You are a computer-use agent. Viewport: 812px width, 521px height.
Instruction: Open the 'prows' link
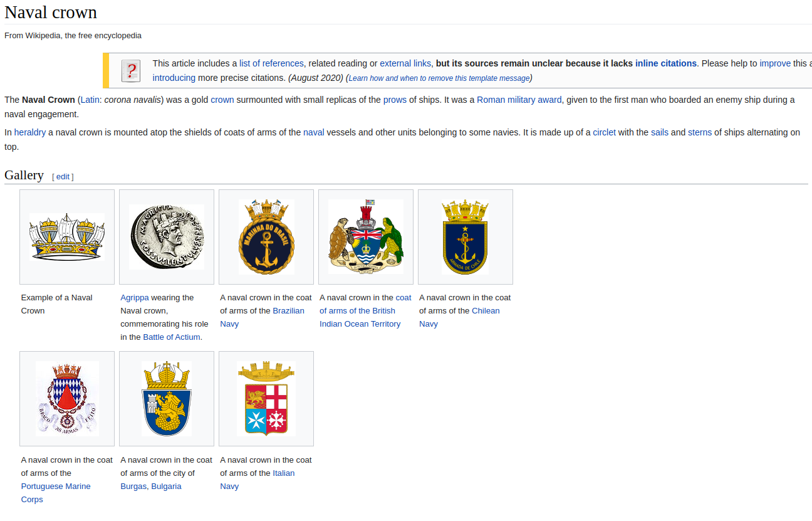tap(395, 100)
